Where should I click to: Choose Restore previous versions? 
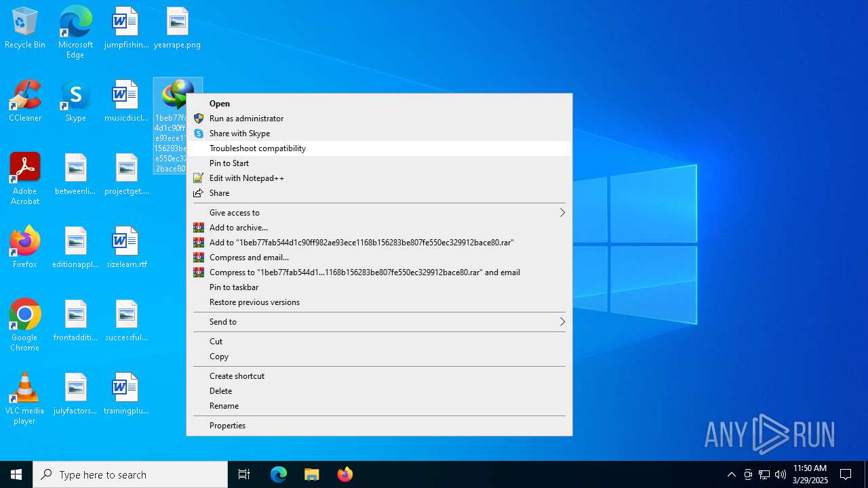click(379, 302)
